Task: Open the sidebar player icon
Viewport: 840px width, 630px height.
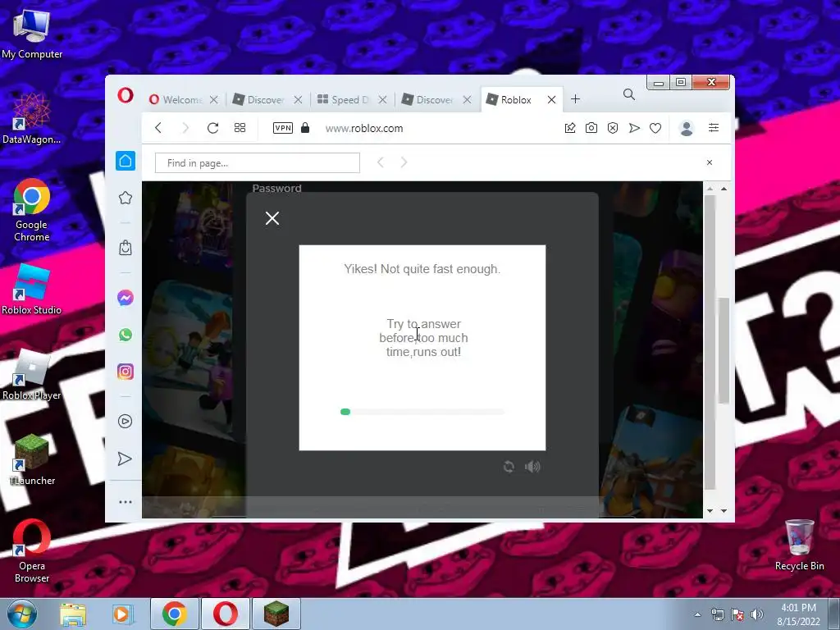Action: (125, 422)
